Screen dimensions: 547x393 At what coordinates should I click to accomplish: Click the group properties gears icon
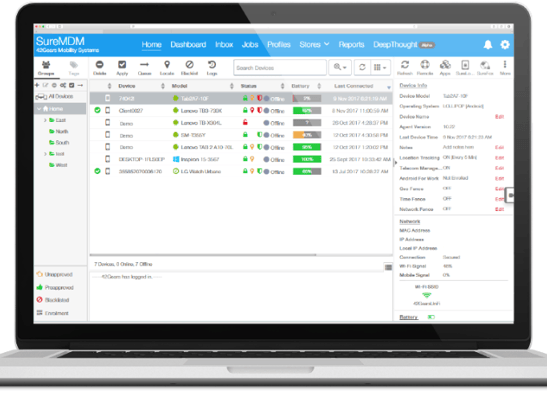63,85
